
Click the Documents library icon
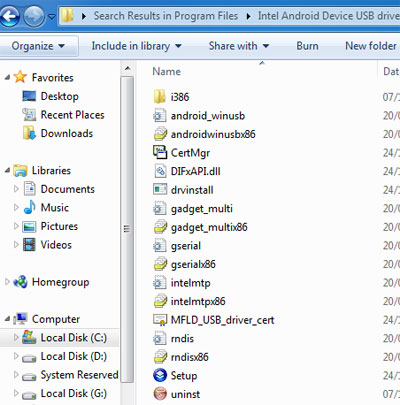[30, 189]
